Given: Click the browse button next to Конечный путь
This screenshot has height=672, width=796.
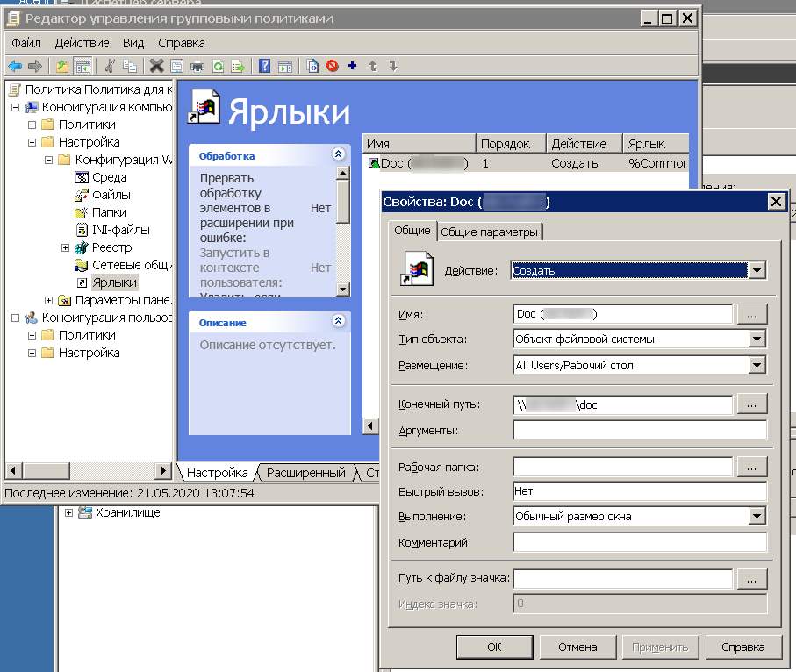Looking at the screenshot, I should coord(751,404).
